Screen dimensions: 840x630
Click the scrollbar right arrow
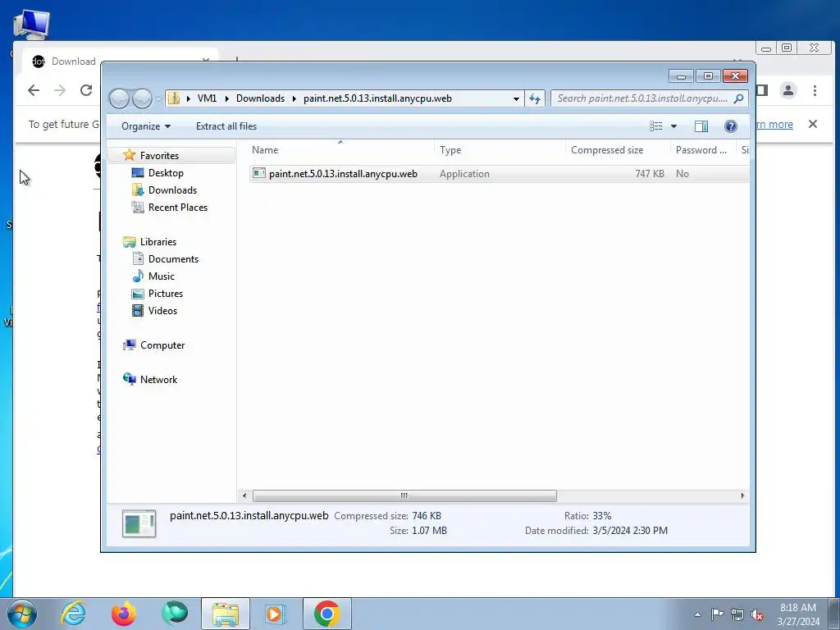pyautogui.click(x=742, y=495)
